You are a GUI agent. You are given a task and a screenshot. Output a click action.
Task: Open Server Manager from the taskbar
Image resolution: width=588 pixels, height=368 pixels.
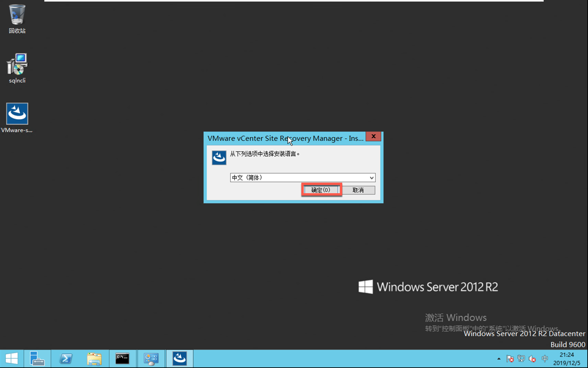[37, 359]
